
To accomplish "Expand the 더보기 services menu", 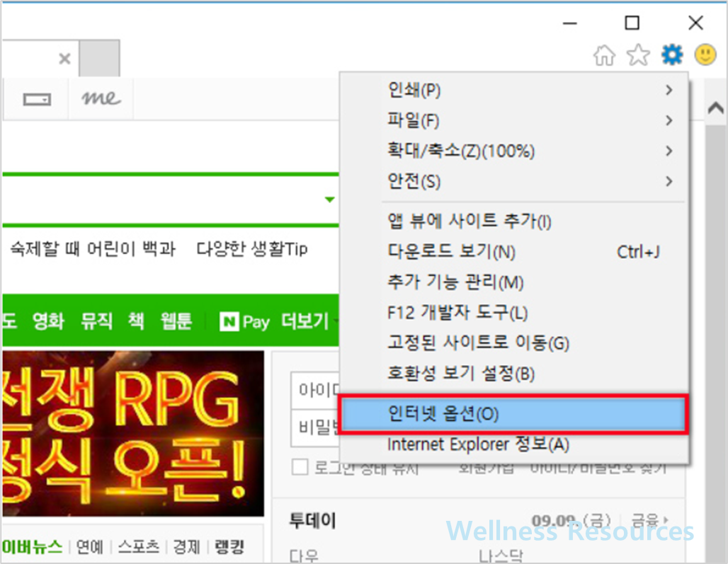I will (309, 321).
